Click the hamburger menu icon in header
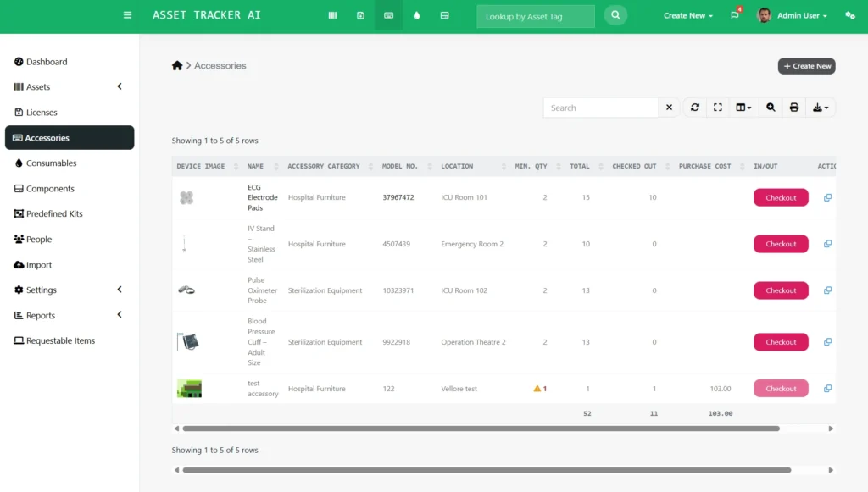Viewport: 868px width, 492px height. (127, 15)
